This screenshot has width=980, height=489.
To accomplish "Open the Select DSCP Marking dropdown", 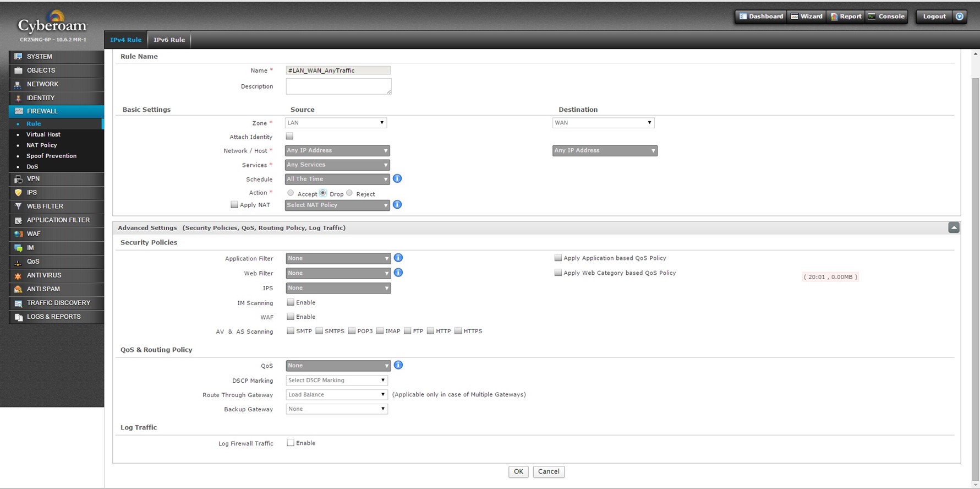I will point(337,381).
